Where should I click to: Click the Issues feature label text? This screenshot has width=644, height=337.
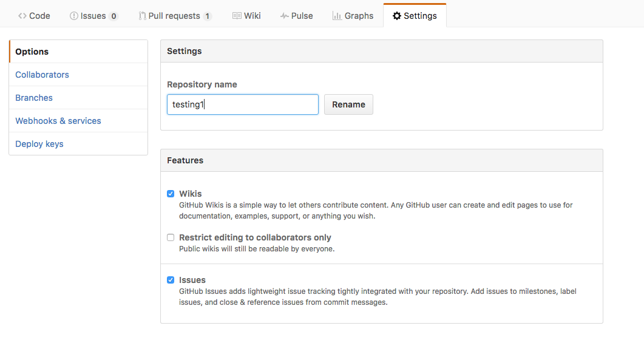pyautogui.click(x=192, y=280)
